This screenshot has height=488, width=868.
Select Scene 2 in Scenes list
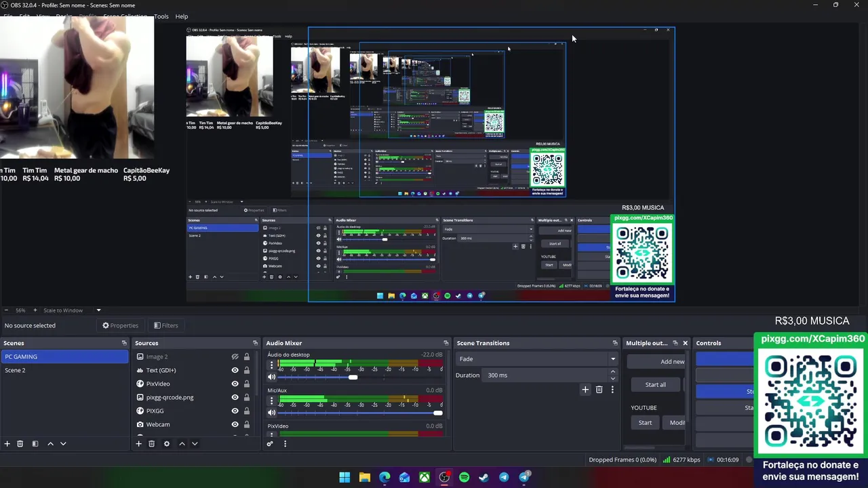point(64,370)
